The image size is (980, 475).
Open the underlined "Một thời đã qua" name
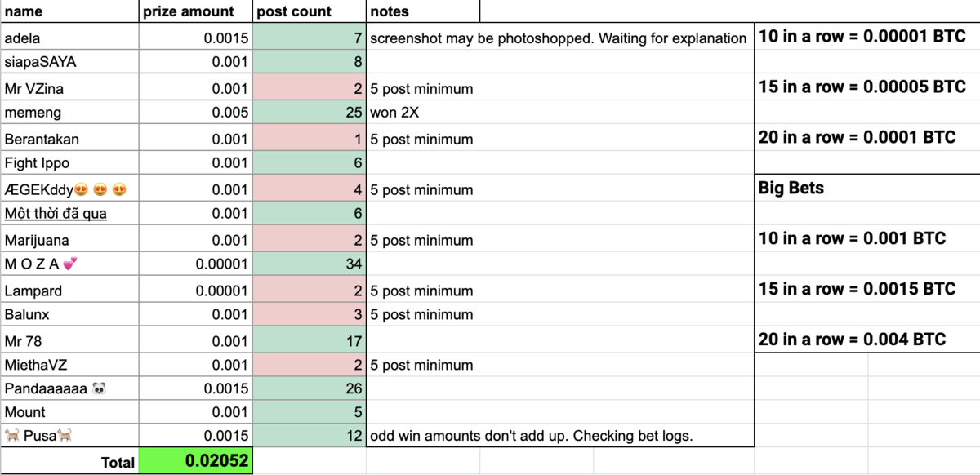(56, 214)
